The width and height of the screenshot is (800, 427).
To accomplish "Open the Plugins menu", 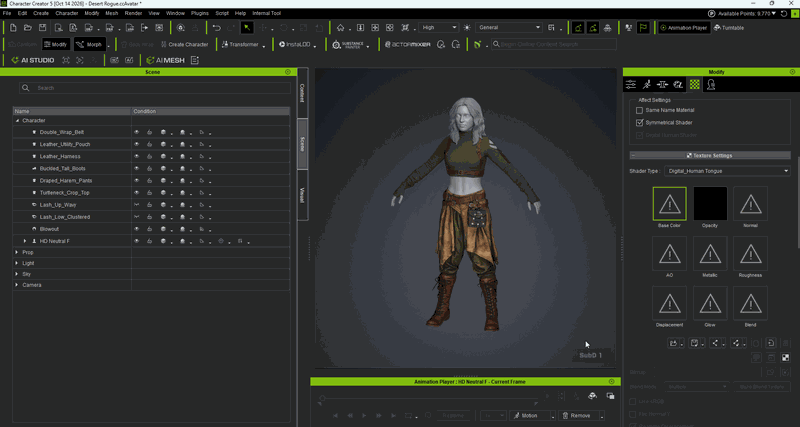I will pos(199,13).
